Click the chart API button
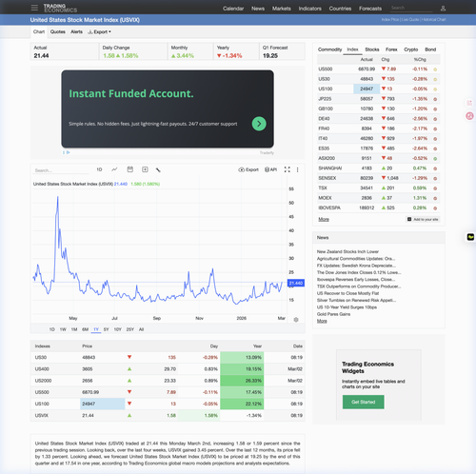476x474 pixels. tap(270, 169)
